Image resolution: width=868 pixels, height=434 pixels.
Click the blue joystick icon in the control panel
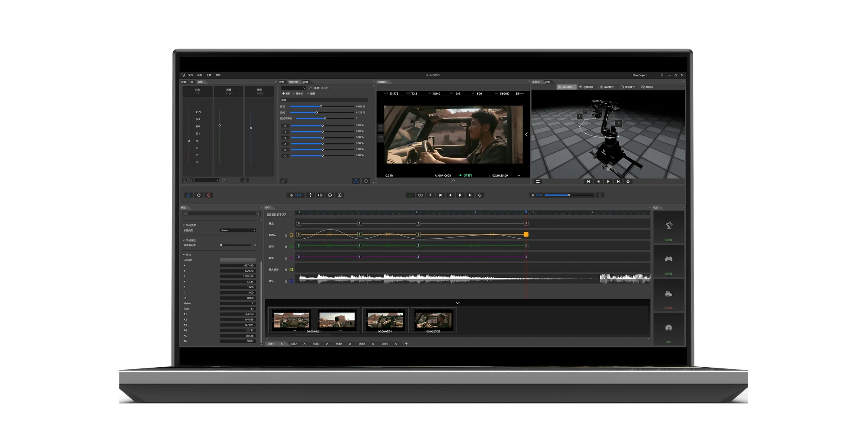click(x=356, y=181)
